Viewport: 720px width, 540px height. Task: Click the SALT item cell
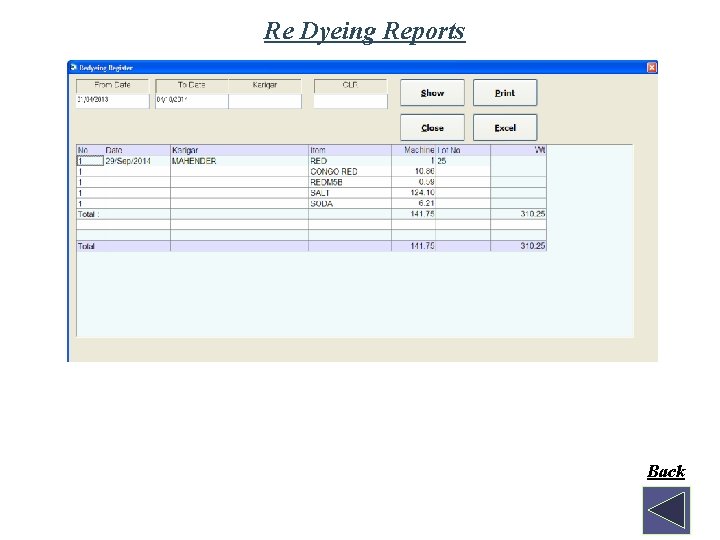click(x=350, y=193)
